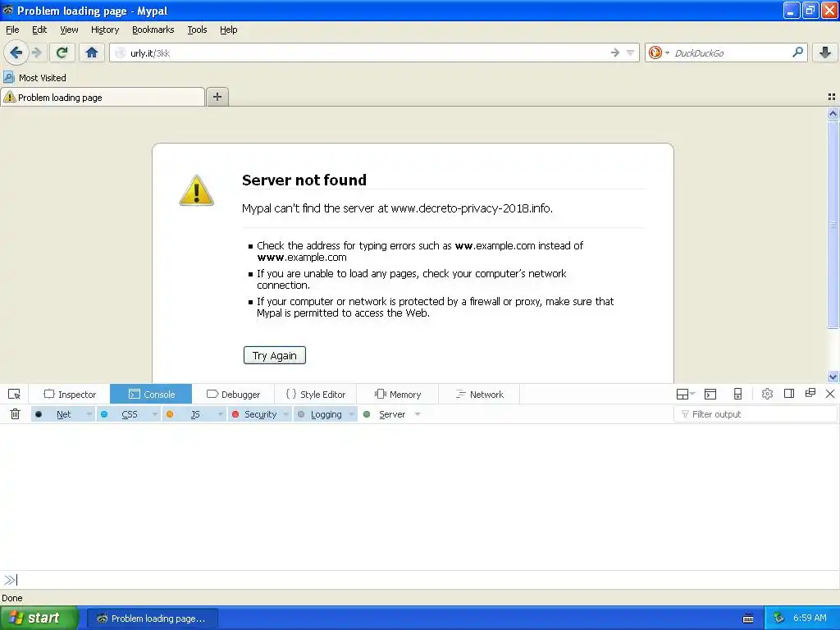Open the Tools menu
The width and height of the screenshot is (840, 630).
click(197, 30)
